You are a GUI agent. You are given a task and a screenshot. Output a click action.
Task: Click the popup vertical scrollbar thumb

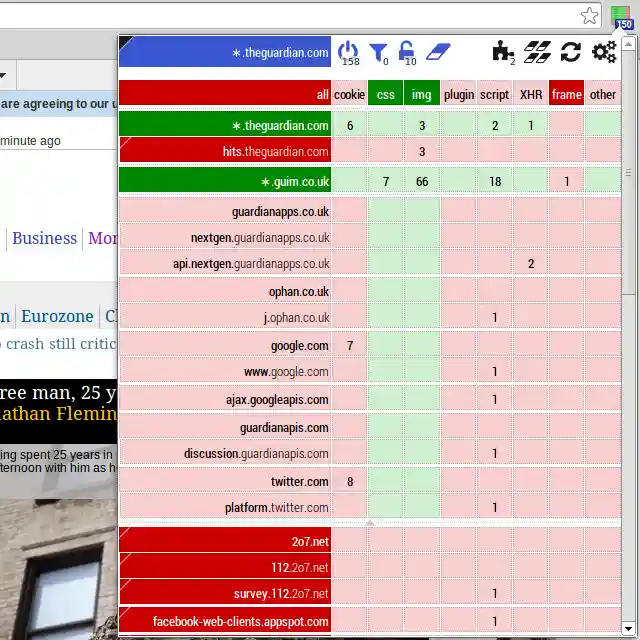628,171
